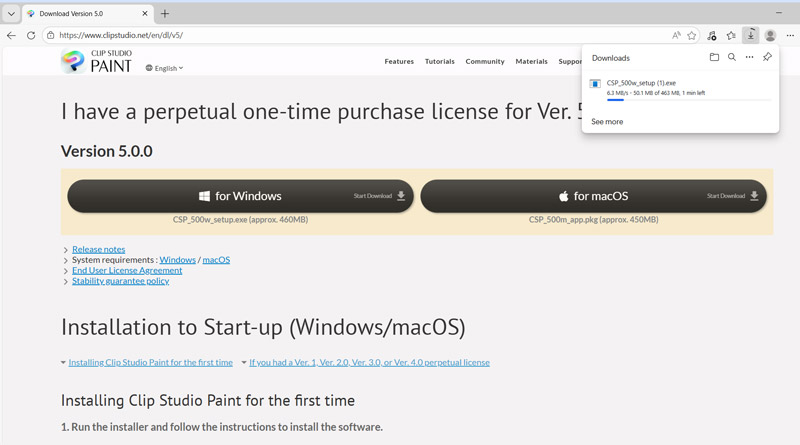Screen dimensions: 800x445
Task: Click the Clip Studio Paint logo
Action: coord(96,61)
